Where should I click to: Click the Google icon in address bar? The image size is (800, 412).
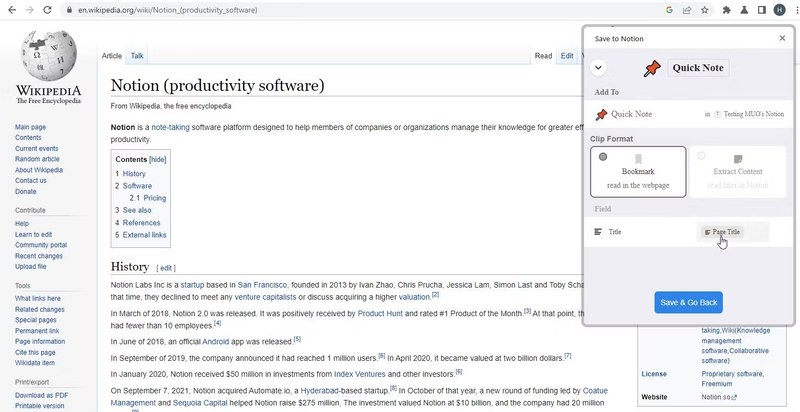(x=669, y=10)
